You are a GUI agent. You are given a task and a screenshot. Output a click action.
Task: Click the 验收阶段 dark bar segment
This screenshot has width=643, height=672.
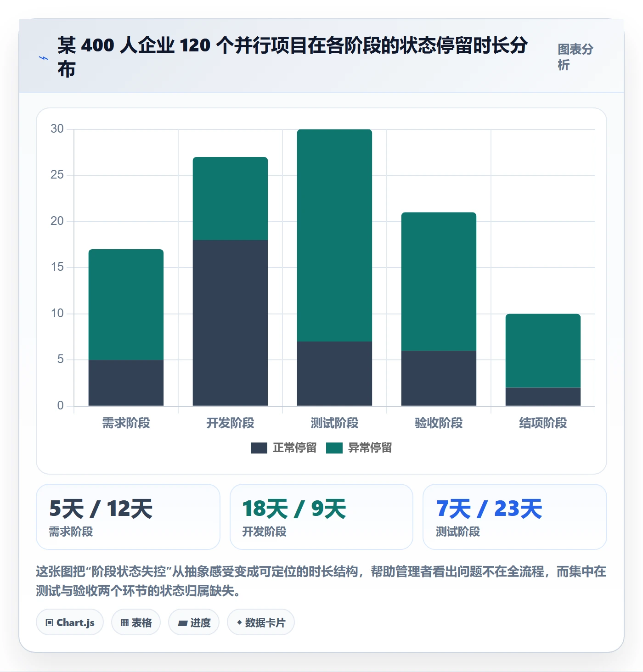(x=439, y=378)
